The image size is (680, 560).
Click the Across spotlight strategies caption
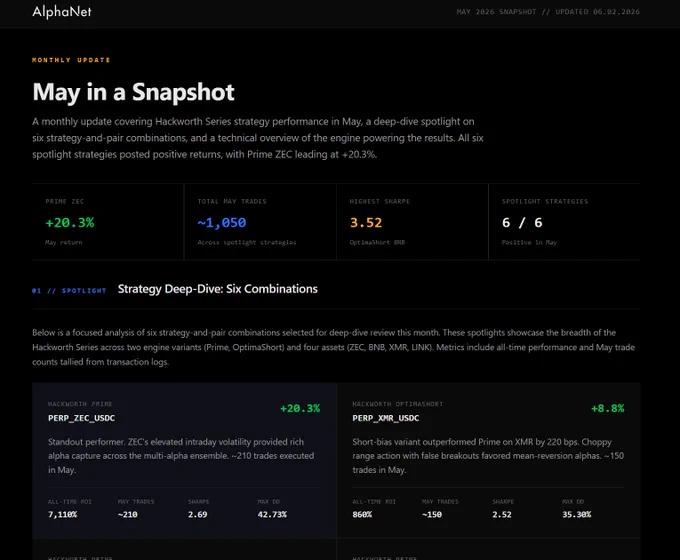247,242
